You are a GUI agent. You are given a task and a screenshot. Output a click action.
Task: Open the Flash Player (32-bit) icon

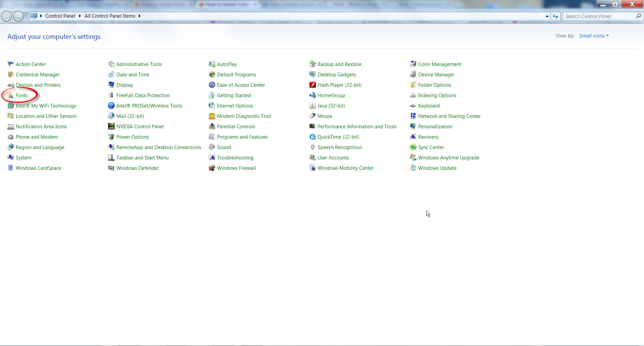(312, 85)
